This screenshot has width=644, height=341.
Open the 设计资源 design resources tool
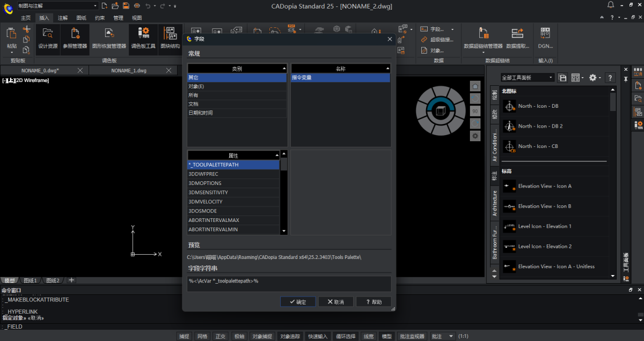click(48, 38)
